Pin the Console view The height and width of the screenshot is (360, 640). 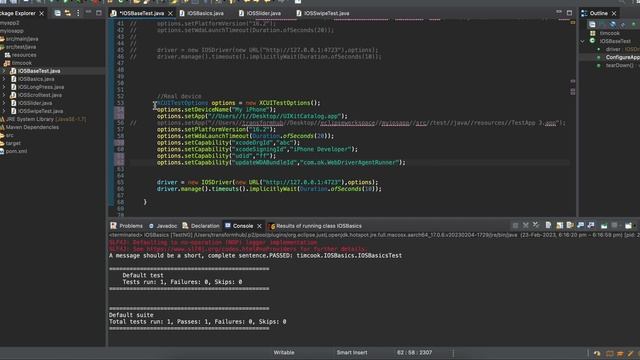click(x=604, y=225)
